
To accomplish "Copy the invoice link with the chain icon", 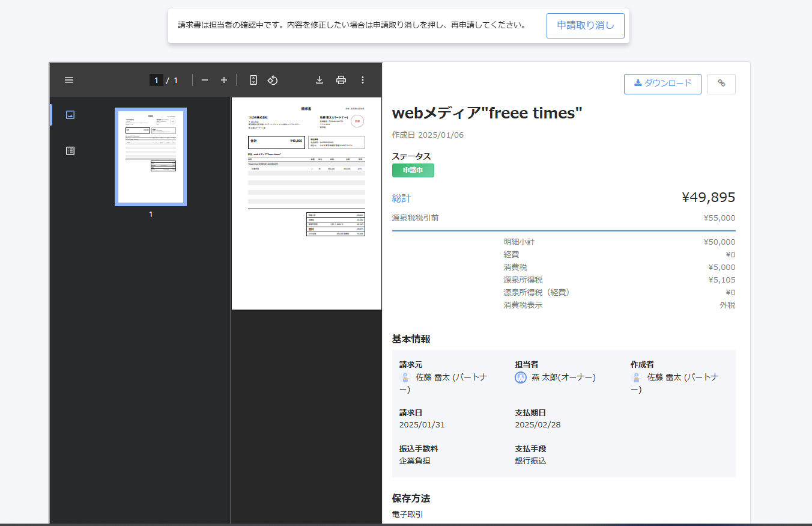I will pos(721,84).
